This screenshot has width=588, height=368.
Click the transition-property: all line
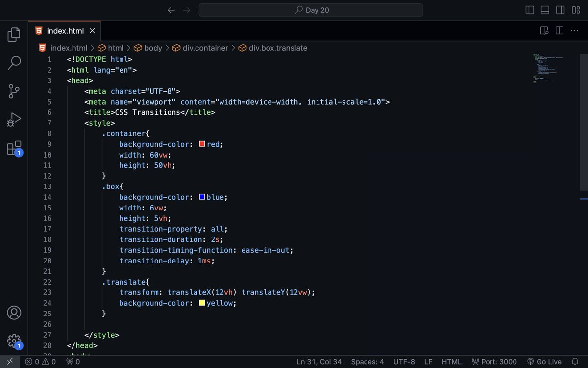pyautogui.click(x=174, y=229)
